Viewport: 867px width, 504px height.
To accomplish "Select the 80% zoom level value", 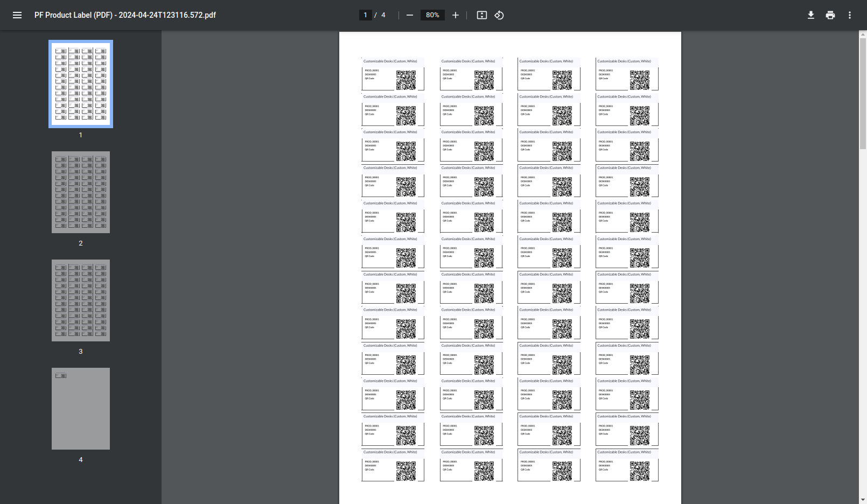I will click(432, 15).
